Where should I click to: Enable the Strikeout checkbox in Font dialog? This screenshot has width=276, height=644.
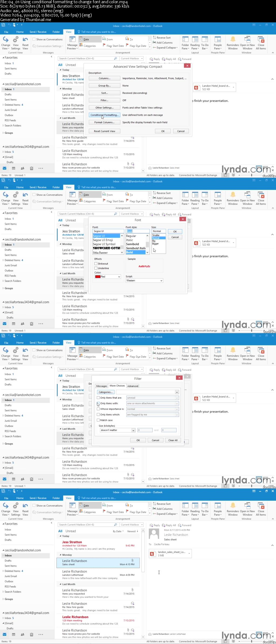(x=96, y=264)
